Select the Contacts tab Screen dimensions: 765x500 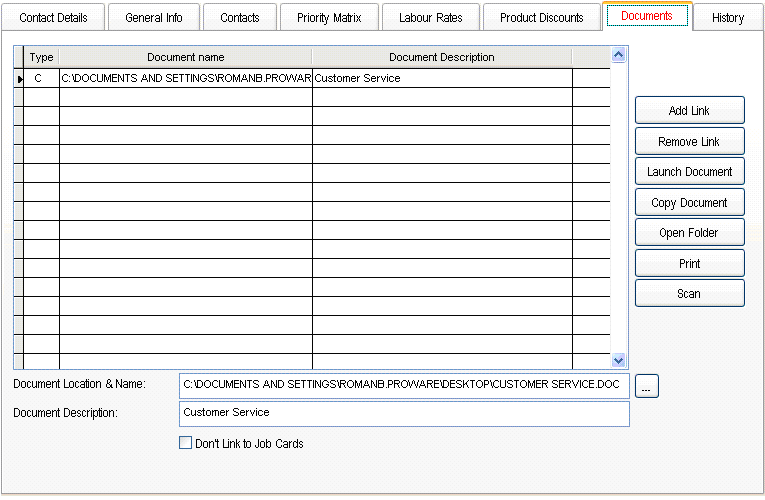240,18
